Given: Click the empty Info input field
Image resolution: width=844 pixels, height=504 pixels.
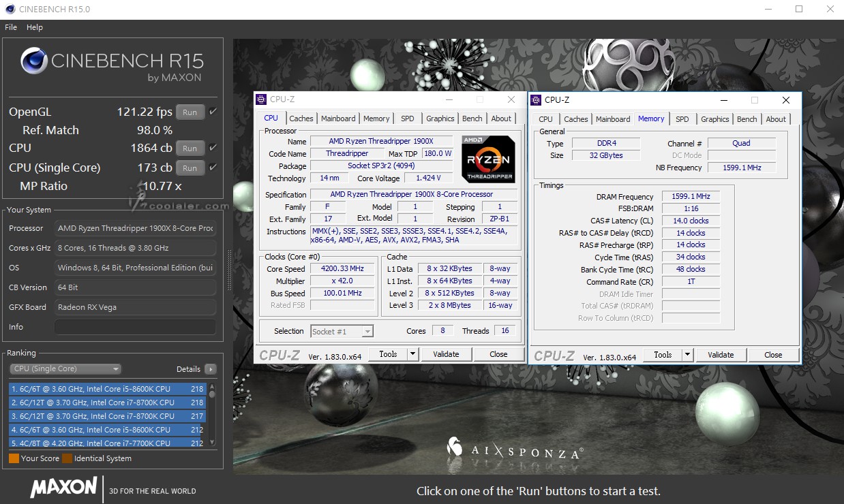Looking at the screenshot, I should (x=135, y=327).
